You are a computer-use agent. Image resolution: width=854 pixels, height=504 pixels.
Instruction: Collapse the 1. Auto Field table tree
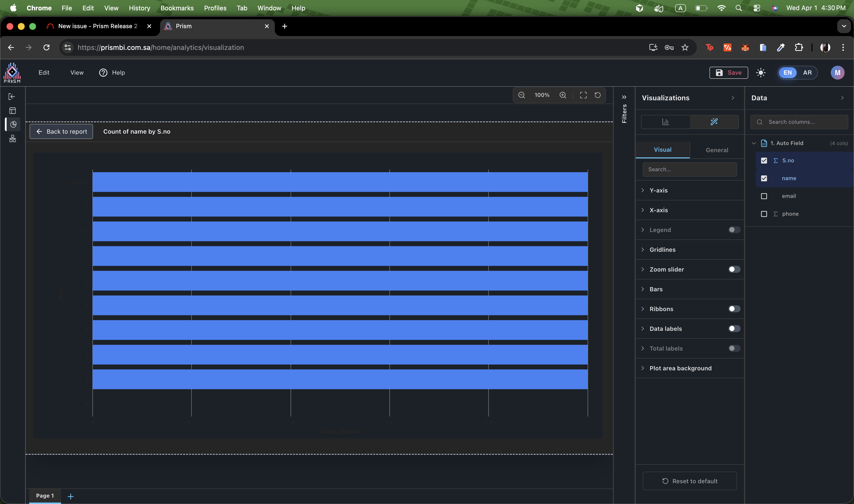pos(754,143)
